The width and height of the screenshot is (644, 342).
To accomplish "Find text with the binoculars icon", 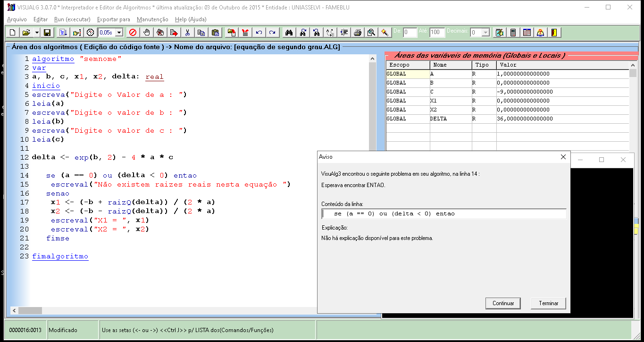I will tap(289, 33).
